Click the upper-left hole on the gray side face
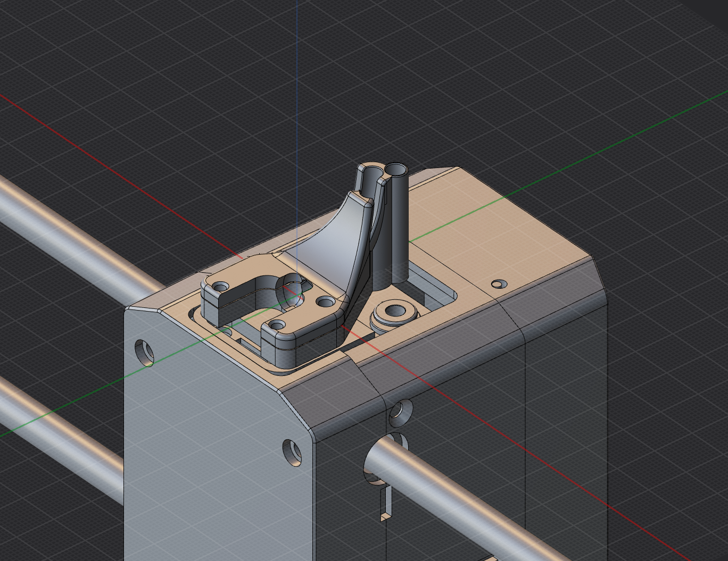 144,353
